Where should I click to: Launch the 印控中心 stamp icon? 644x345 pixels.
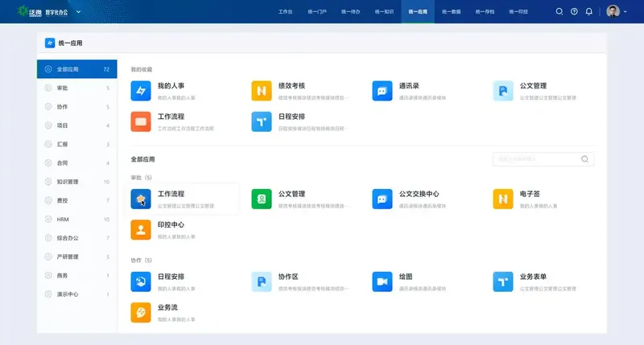click(141, 230)
